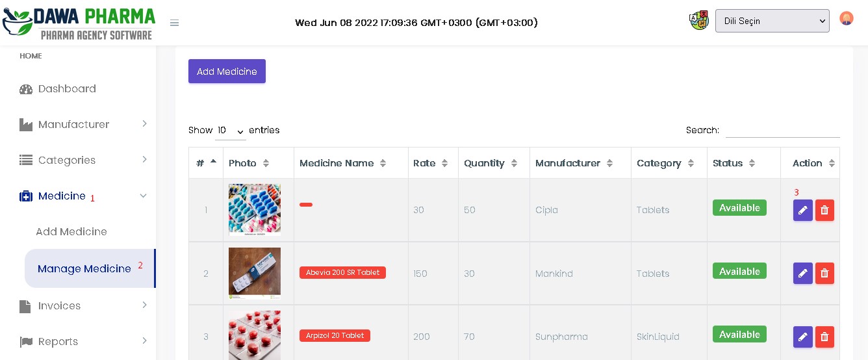Delete Abevia 200 SR Tablet entry
This screenshot has height=360, width=868.
[x=824, y=273]
